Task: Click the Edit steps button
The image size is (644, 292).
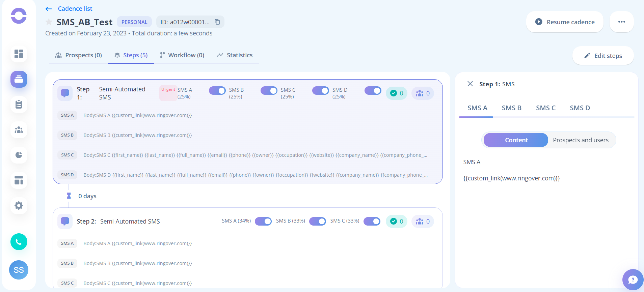Action: [x=603, y=56]
